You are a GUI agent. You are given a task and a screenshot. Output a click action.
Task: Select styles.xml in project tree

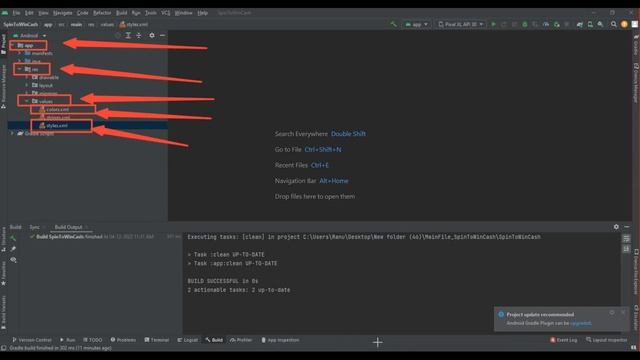(x=57, y=126)
